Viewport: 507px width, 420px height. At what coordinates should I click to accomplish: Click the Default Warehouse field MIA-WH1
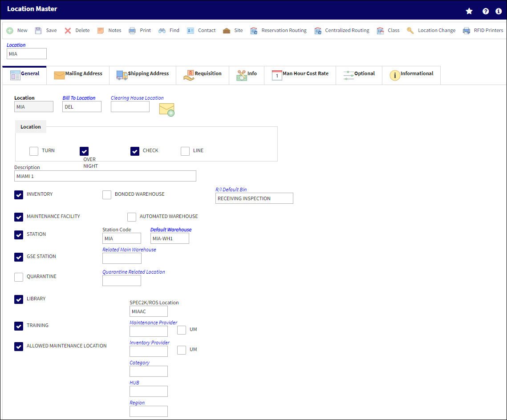(x=170, y=238)
